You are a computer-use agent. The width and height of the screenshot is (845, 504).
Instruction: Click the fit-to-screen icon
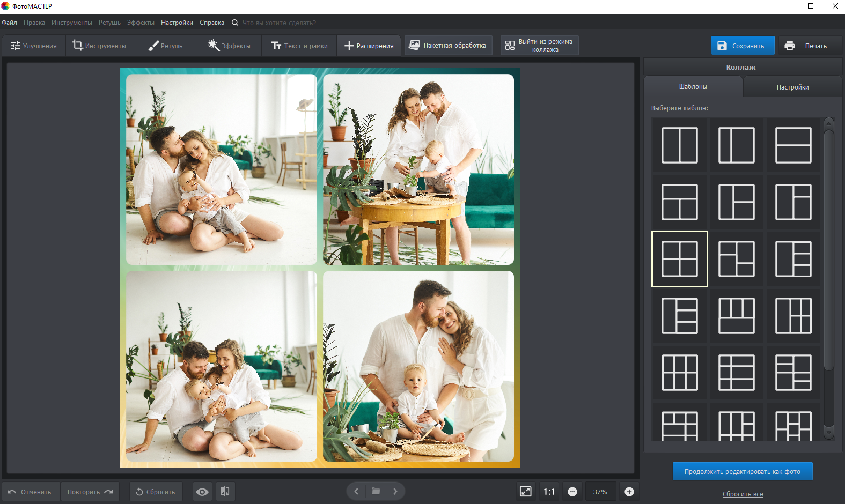525,492
